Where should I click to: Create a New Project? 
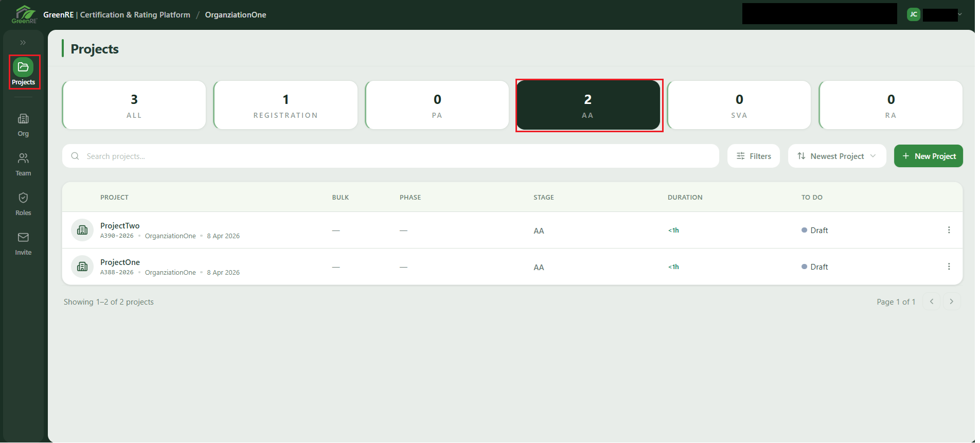point(929,156)
